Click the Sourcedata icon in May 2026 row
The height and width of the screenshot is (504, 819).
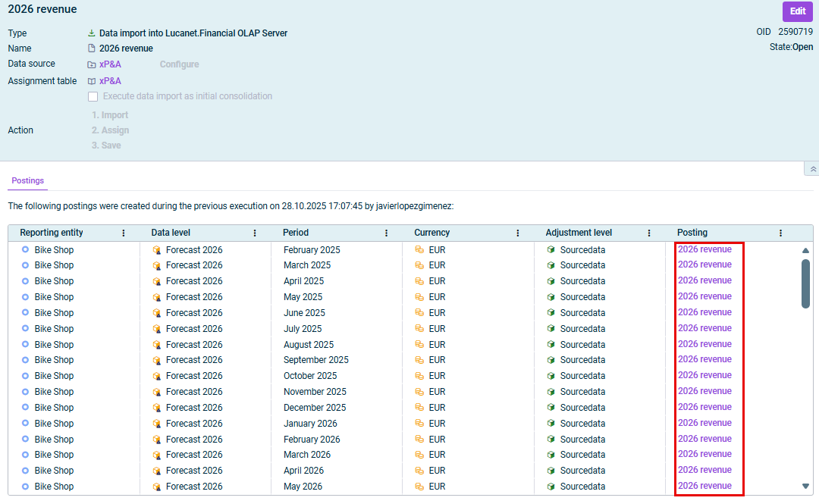coord(551,487)
